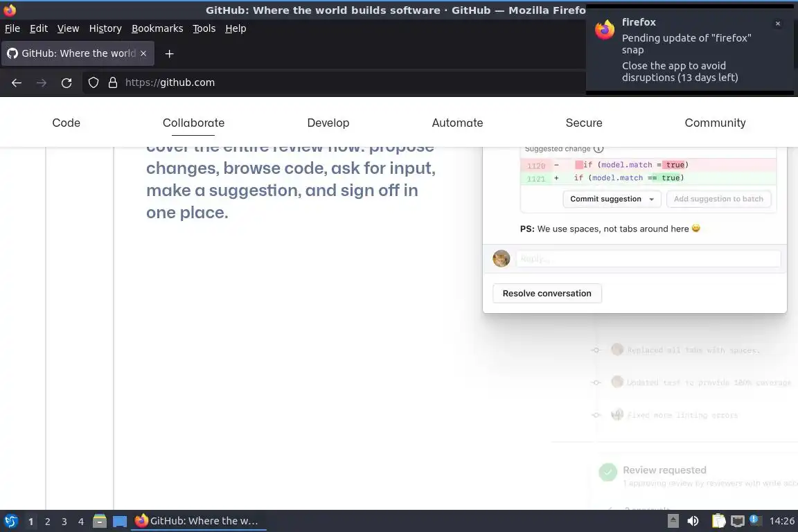
Task: Click the removable media tray icon
Action: click(x=673, y=521)
